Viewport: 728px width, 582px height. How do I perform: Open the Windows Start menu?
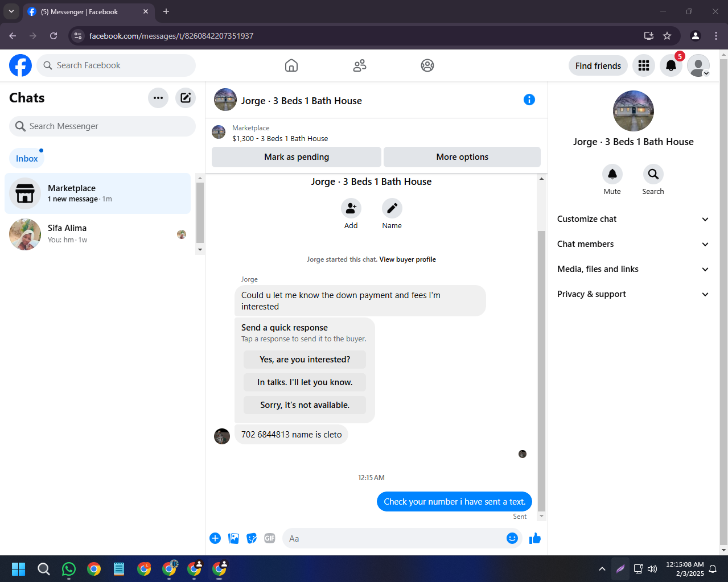click(x=19, y=569)
